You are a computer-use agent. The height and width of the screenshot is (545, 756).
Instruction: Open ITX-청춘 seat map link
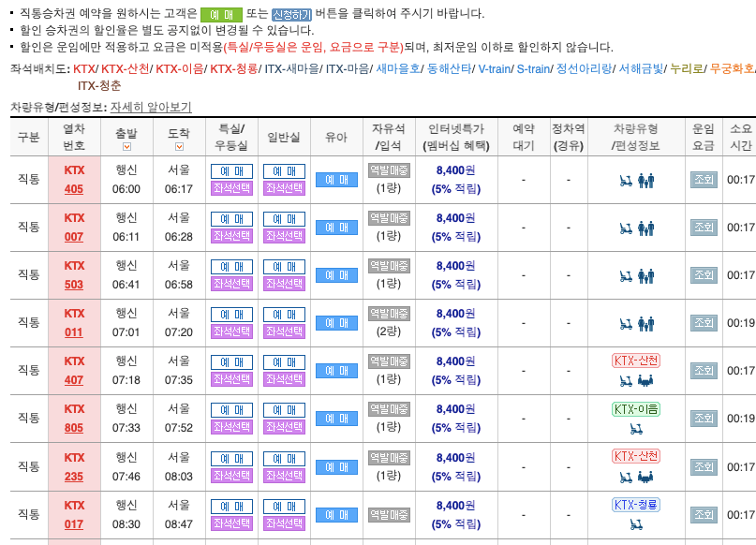pyautogui.click(x=99, y=86)
